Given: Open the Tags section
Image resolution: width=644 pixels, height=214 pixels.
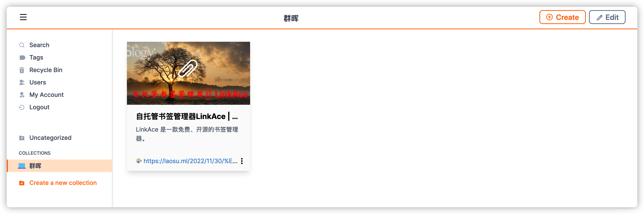Looking at the screenshot, I should click(x=37, y=57).
